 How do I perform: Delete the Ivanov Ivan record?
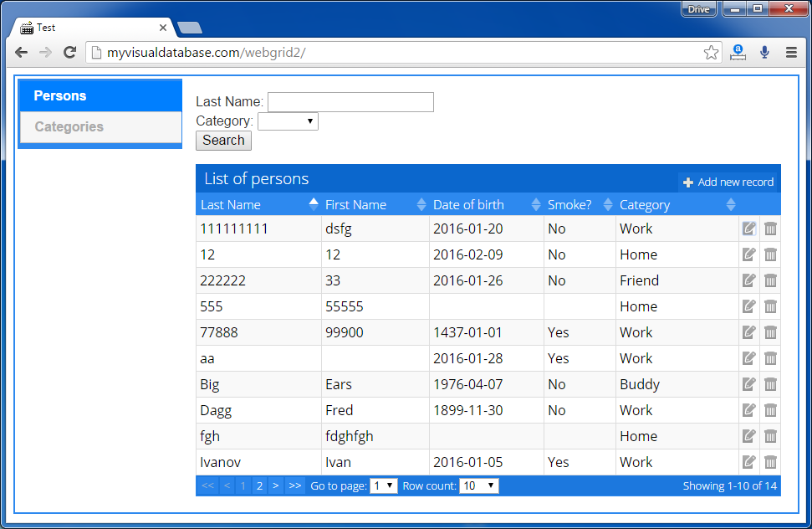point(770,462)
